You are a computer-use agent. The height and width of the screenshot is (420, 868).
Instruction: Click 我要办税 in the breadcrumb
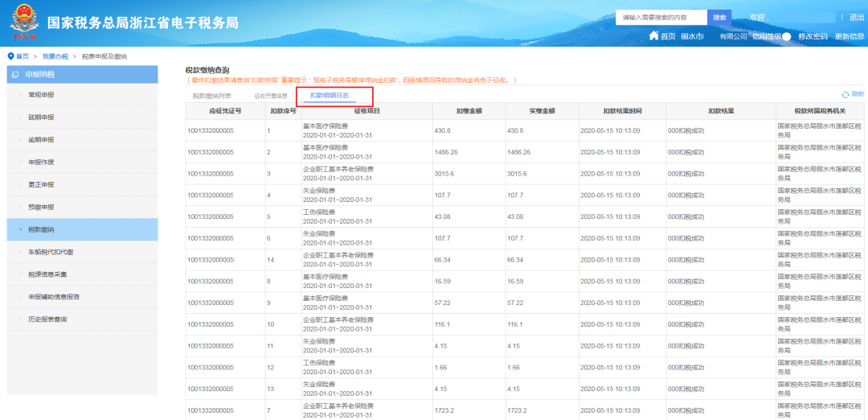pos(55,56)
